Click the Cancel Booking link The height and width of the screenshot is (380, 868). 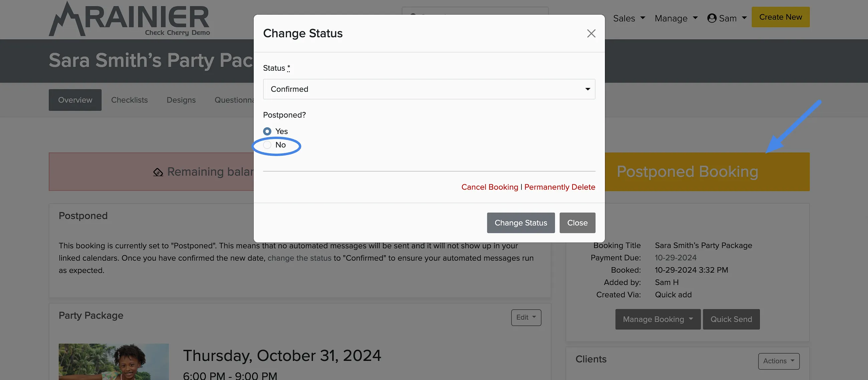490,187
